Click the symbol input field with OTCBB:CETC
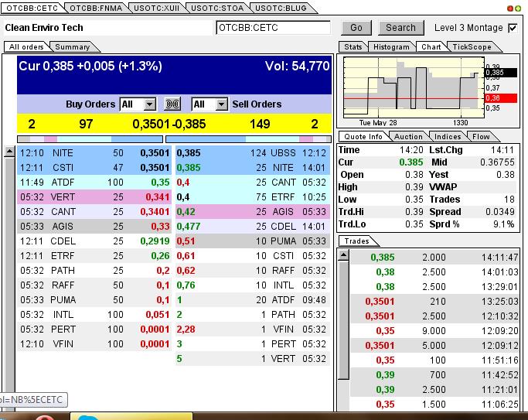 (274, 28)
